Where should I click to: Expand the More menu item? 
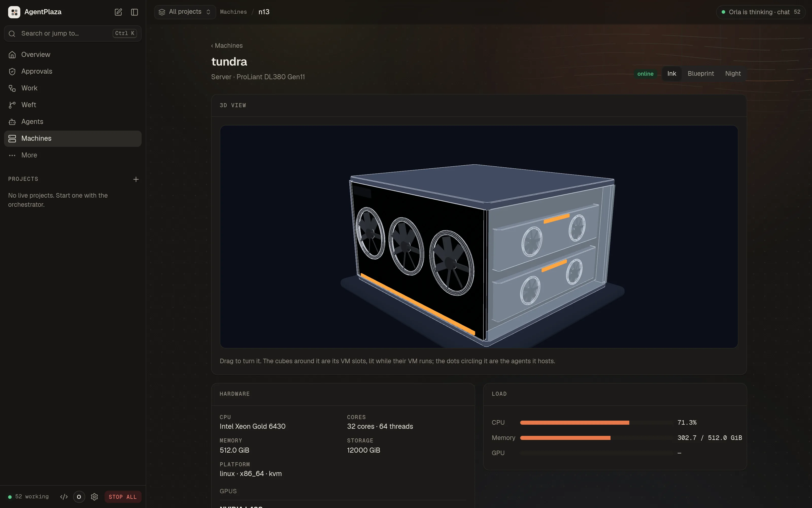point(73,155)
